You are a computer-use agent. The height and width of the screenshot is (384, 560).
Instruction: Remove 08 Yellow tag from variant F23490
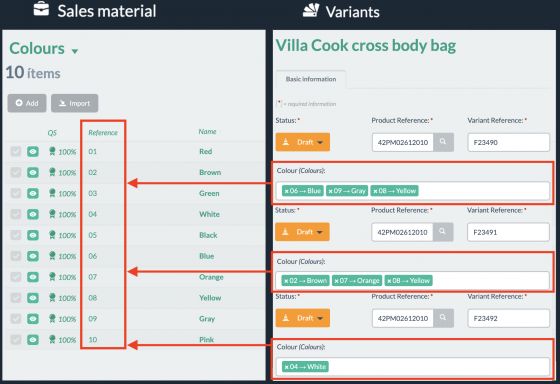(375, 191)
